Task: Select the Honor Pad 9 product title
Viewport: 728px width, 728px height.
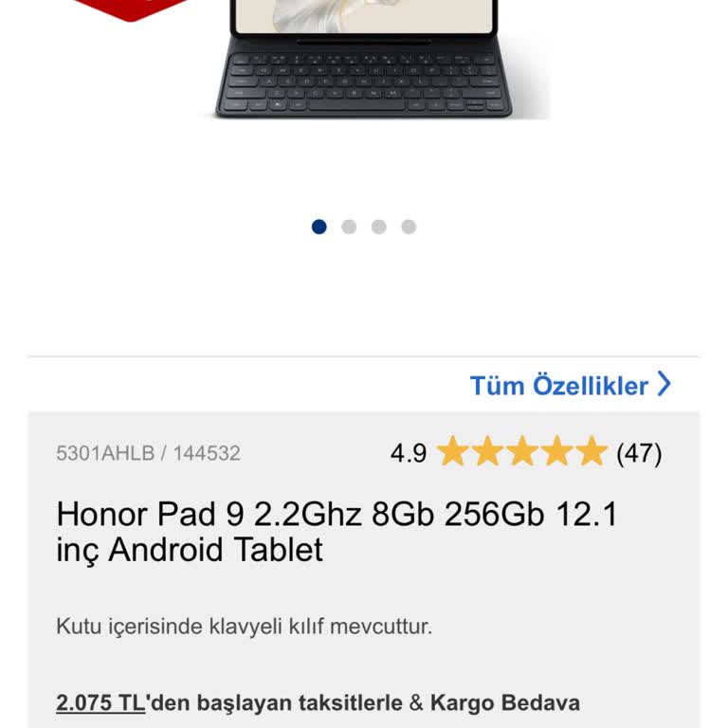Action: click(x=337, y=532)
